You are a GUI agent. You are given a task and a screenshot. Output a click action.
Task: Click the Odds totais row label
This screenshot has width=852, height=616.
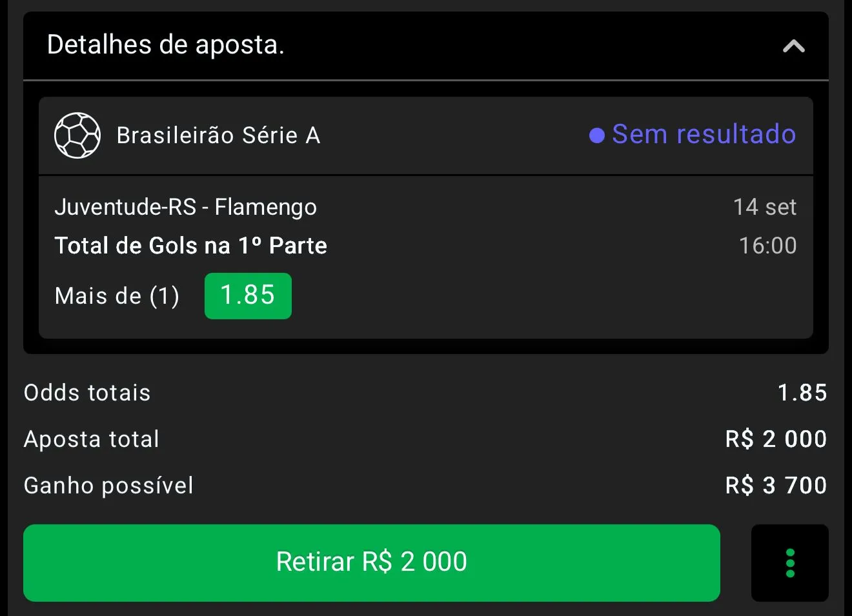(87, 393)
